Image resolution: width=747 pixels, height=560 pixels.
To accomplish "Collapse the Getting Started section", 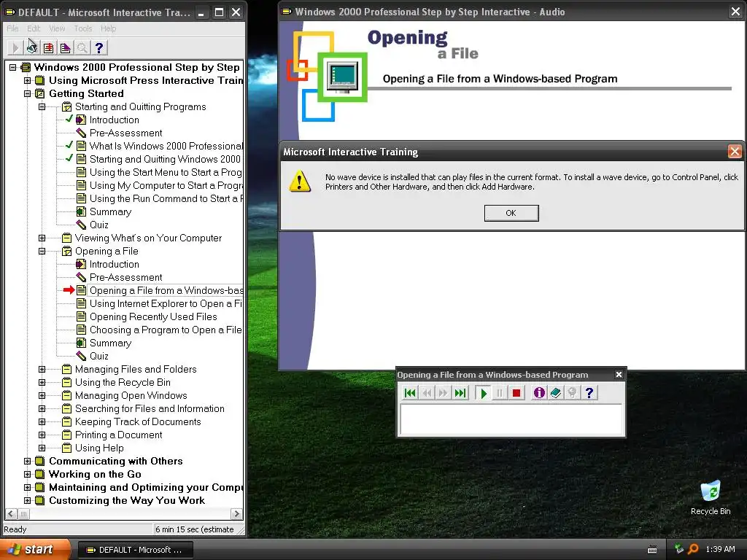I will 28,93.
